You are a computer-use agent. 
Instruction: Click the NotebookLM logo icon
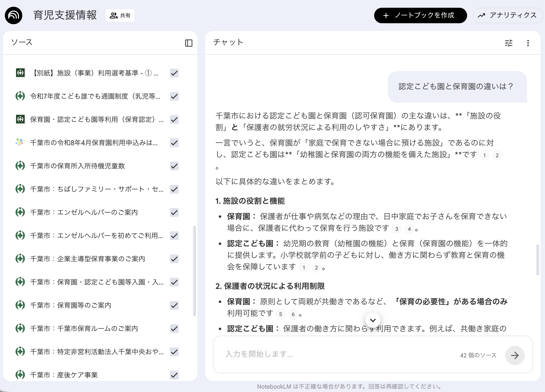click(14, 15)
